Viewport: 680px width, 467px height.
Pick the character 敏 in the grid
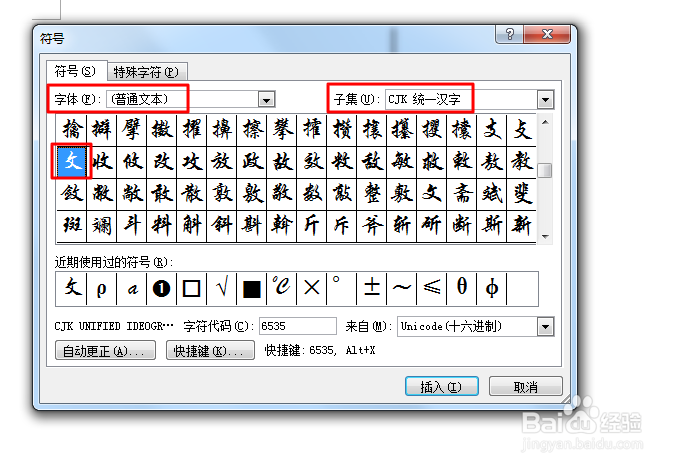(402, 162)
